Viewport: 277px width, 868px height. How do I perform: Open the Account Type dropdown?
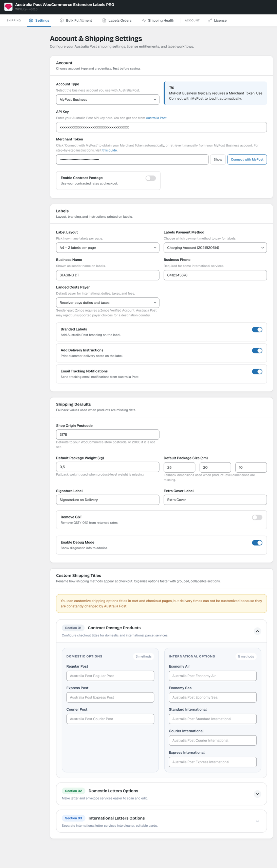108,100
